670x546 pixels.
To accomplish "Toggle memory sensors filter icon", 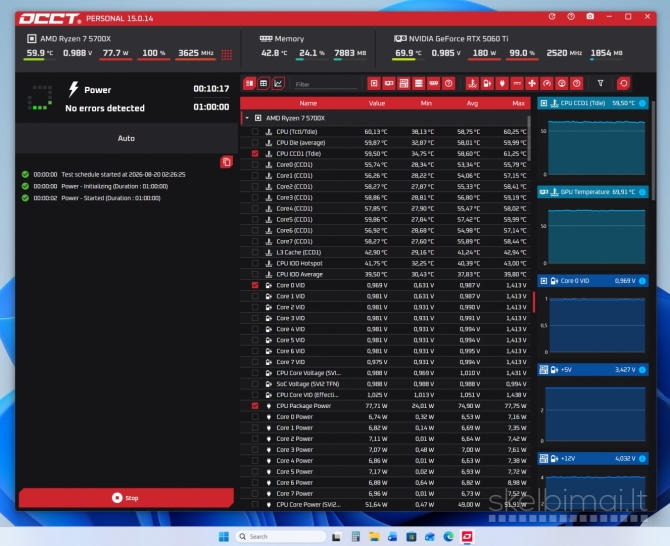I will pos(434,83).
